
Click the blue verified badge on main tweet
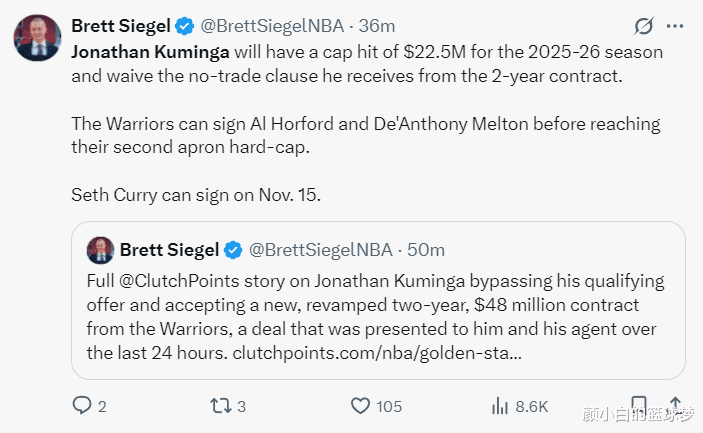185,25
